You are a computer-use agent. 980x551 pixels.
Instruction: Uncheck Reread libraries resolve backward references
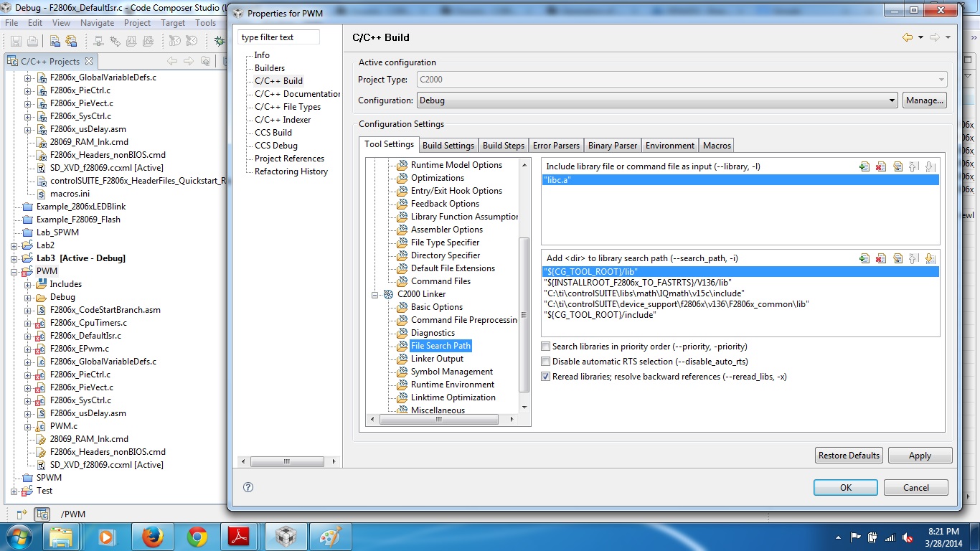[x=545, y=376]
